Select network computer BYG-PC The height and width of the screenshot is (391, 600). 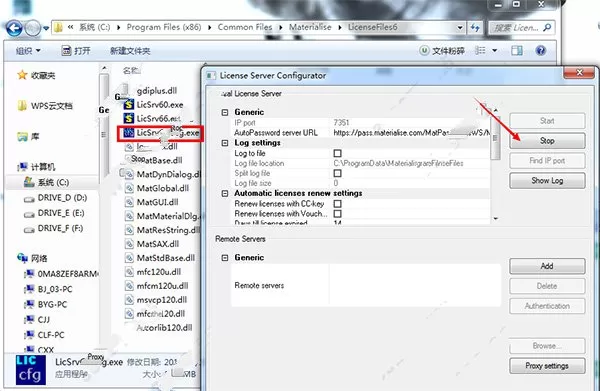[x=46, y=305]
